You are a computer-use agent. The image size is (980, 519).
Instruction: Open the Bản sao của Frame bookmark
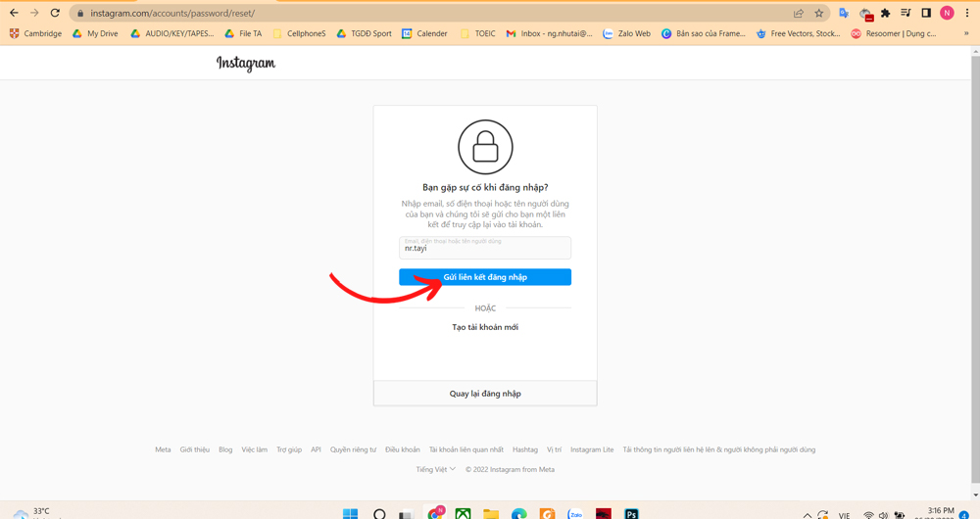tap(703, 33)
